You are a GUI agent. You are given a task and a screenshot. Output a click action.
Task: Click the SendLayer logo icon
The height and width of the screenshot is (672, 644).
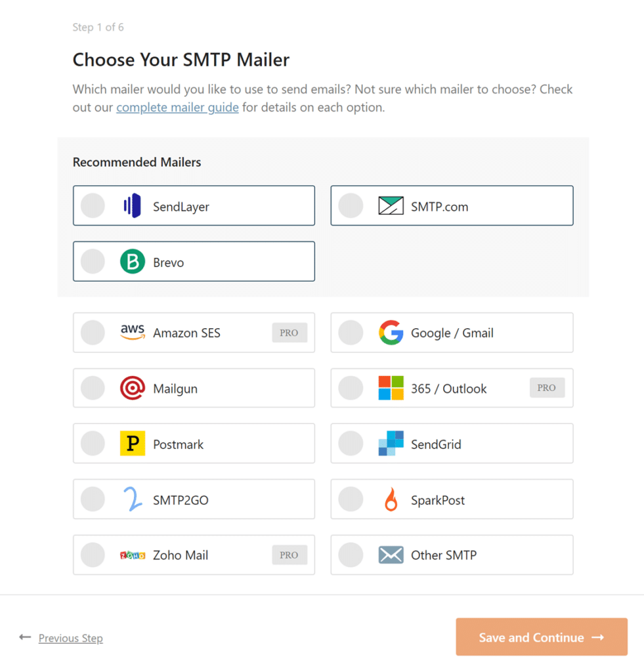coord(132,205)
